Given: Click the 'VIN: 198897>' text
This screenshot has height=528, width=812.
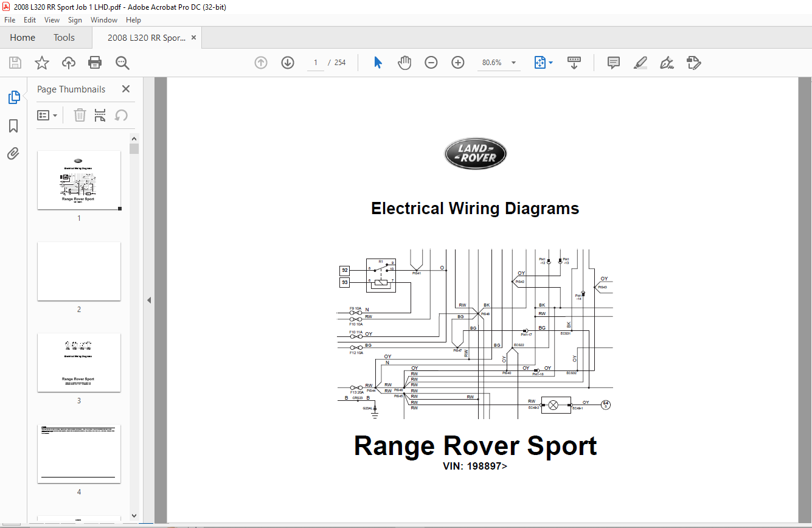Looking at the screenshot, I should [x=475, y=466].
